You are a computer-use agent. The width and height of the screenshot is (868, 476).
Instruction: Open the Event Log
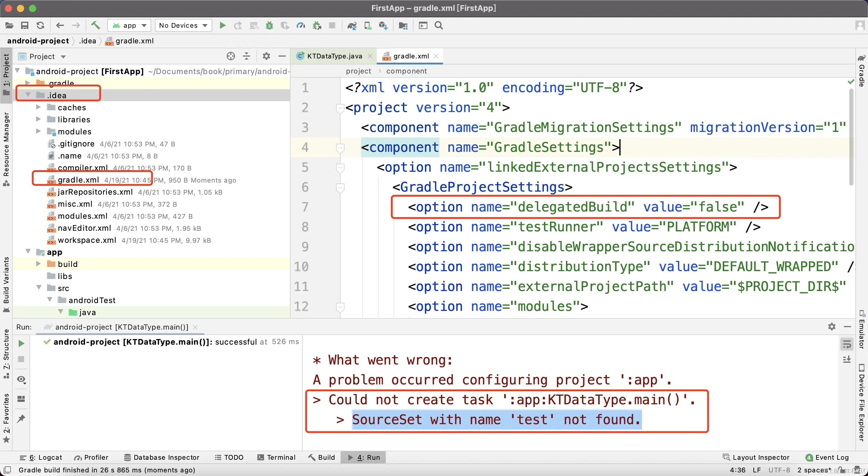[x=827, y=457]
